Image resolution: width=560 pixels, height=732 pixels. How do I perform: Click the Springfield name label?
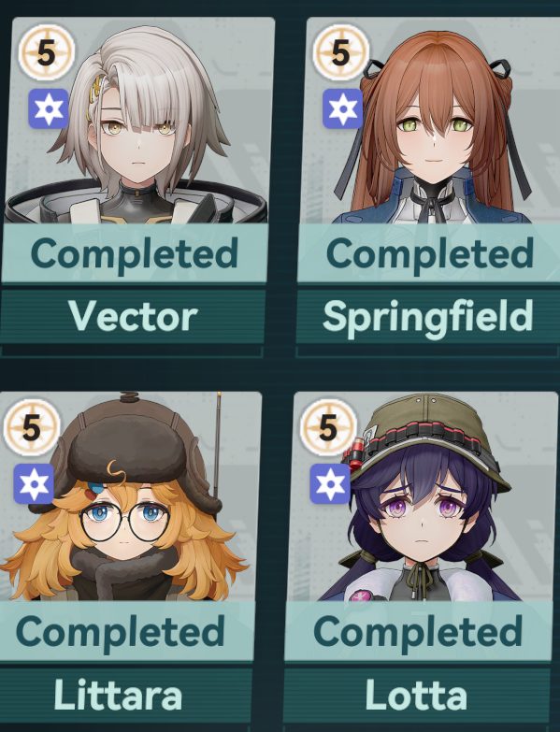[x=428, y=317]
